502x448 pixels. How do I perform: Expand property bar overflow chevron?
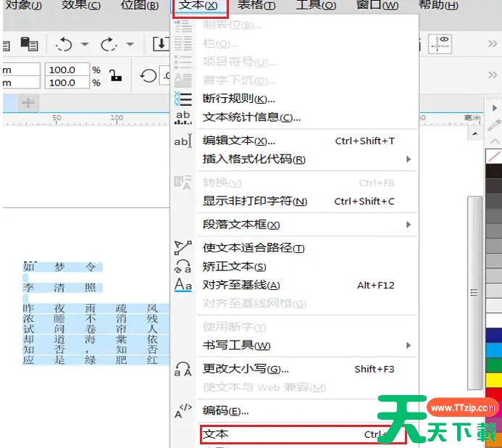coord(493,75)
